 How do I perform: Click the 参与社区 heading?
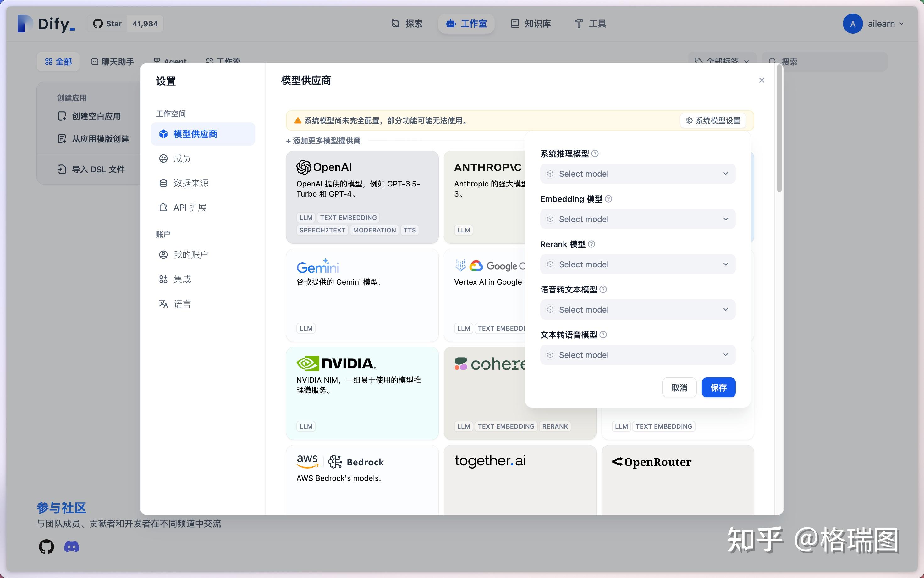[x=62, y=508]
